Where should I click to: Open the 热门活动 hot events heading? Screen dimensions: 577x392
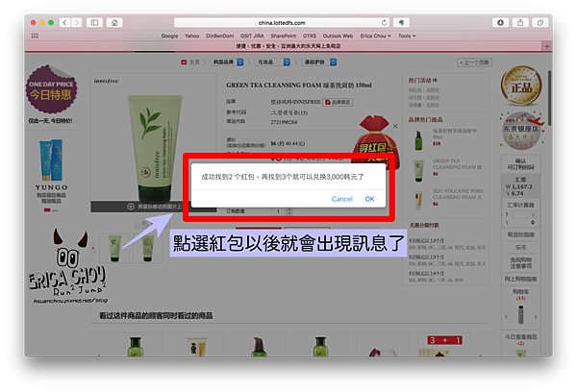click(422, 80)
